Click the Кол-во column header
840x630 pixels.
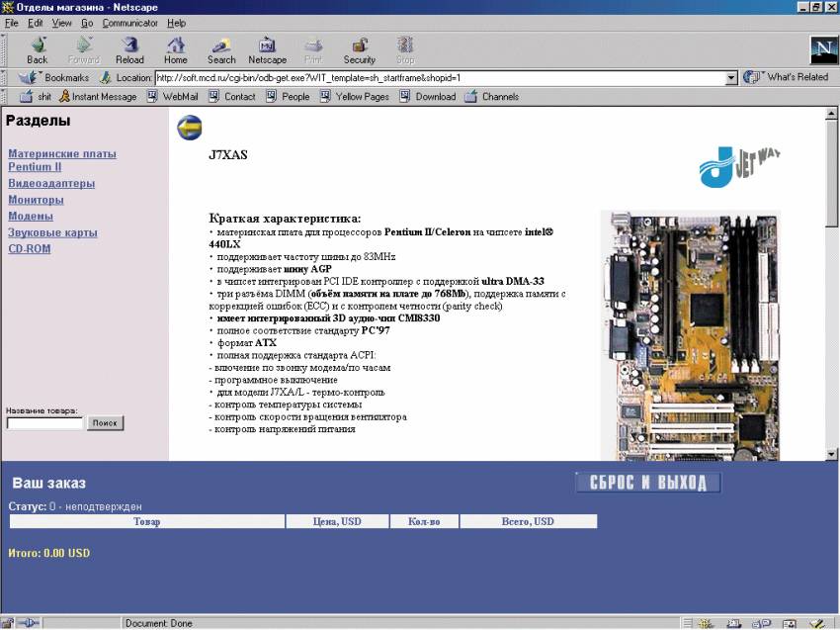tap(424, 521)
